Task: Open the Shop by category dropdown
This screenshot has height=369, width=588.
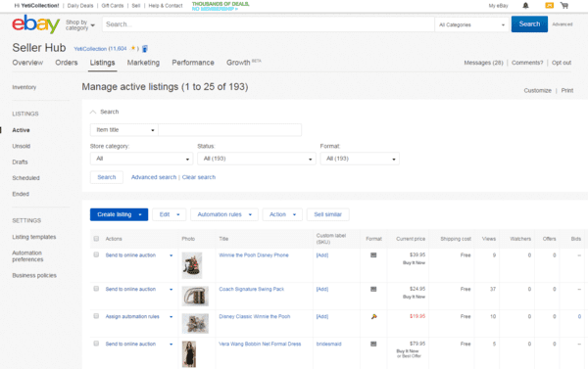Action: tap(80, 25)
